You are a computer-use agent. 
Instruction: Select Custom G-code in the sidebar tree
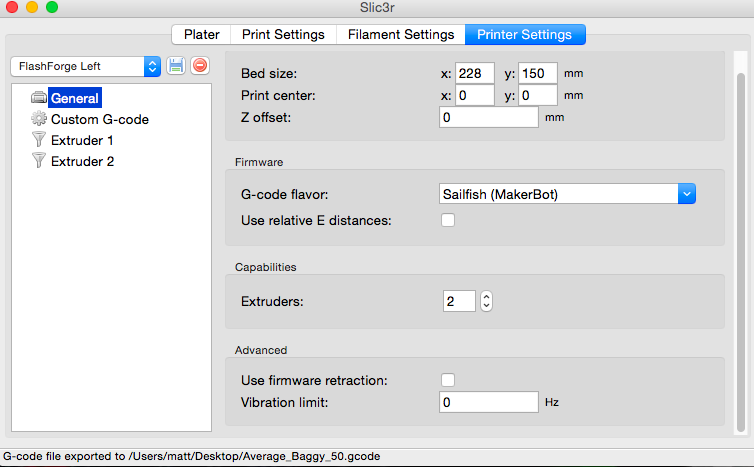(100, 119)
